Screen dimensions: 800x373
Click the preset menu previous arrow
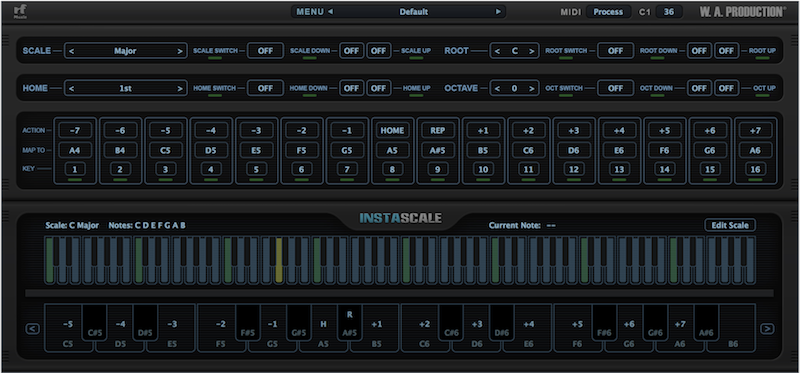tap(331, 12)
